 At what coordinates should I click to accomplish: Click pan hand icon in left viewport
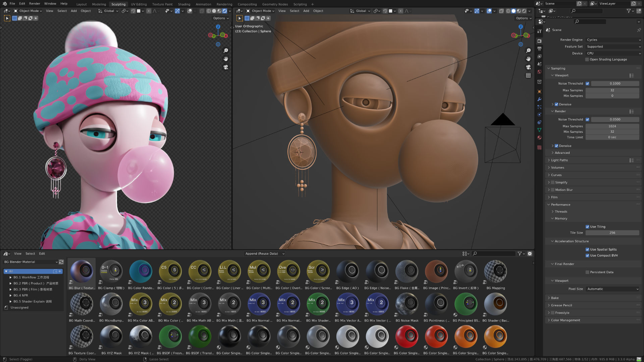tap(226, 59)
